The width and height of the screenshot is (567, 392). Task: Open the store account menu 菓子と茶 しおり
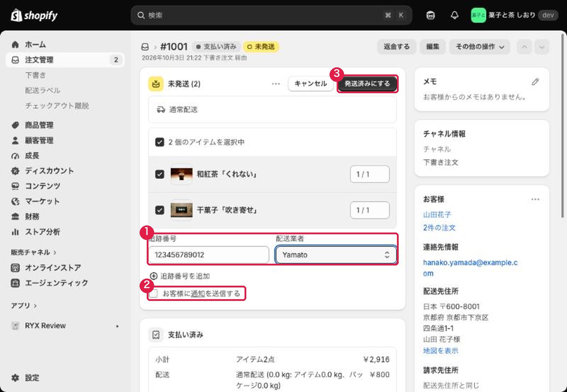pyautogui.click(x=514, y=15)
